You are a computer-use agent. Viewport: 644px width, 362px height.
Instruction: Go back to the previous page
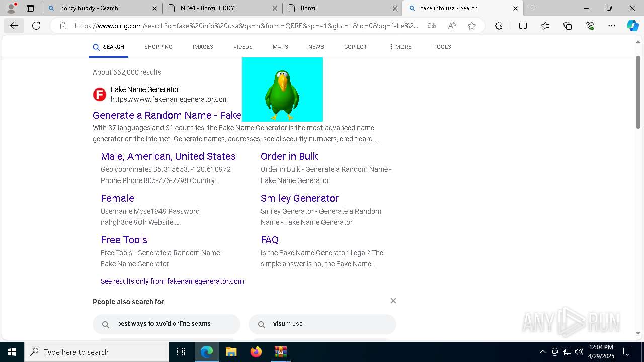tap(14, 26)
